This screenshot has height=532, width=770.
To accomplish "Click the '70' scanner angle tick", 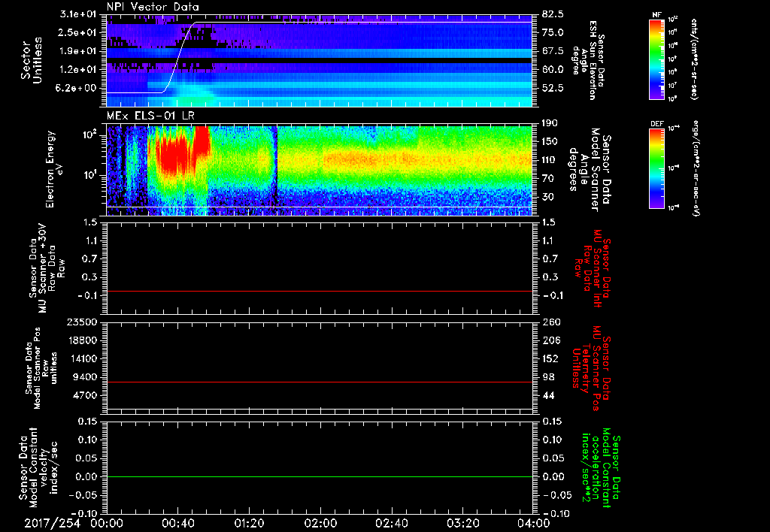I will [547, 179].
